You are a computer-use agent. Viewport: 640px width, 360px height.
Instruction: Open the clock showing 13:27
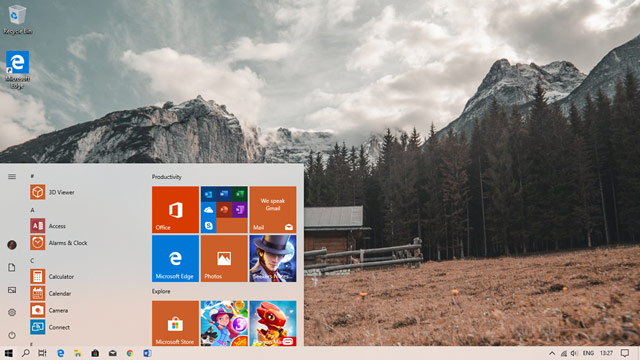coord(606,353)
